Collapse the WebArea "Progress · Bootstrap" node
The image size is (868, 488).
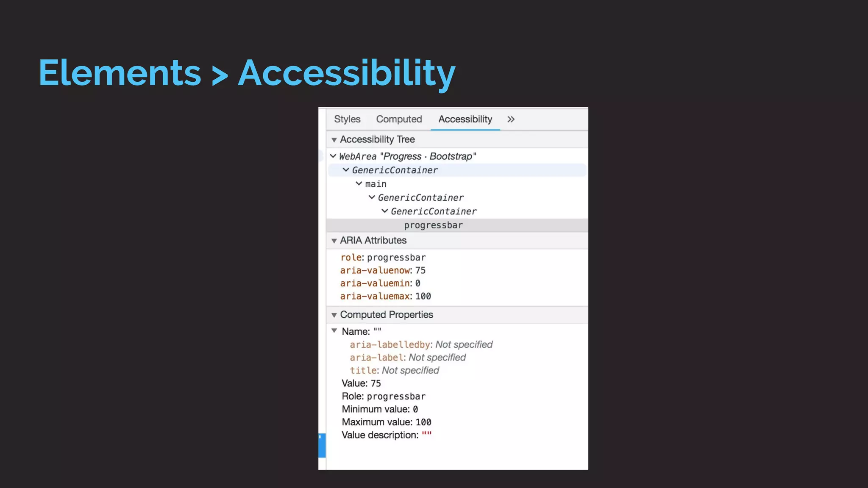coord(333,156)
